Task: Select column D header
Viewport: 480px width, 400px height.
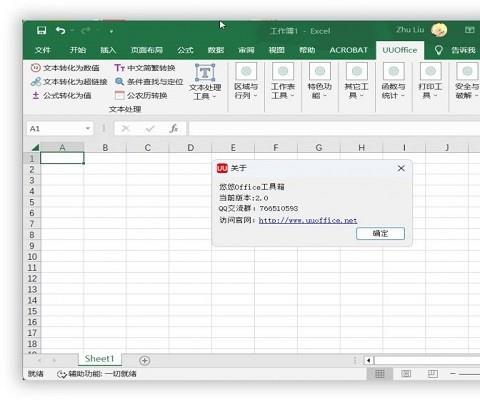Action: [190, 148]
